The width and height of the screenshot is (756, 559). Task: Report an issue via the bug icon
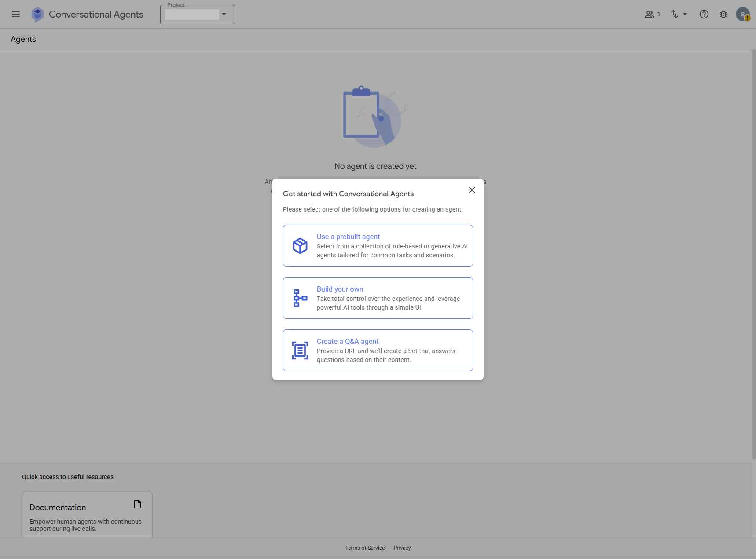[x=723, y=14]
